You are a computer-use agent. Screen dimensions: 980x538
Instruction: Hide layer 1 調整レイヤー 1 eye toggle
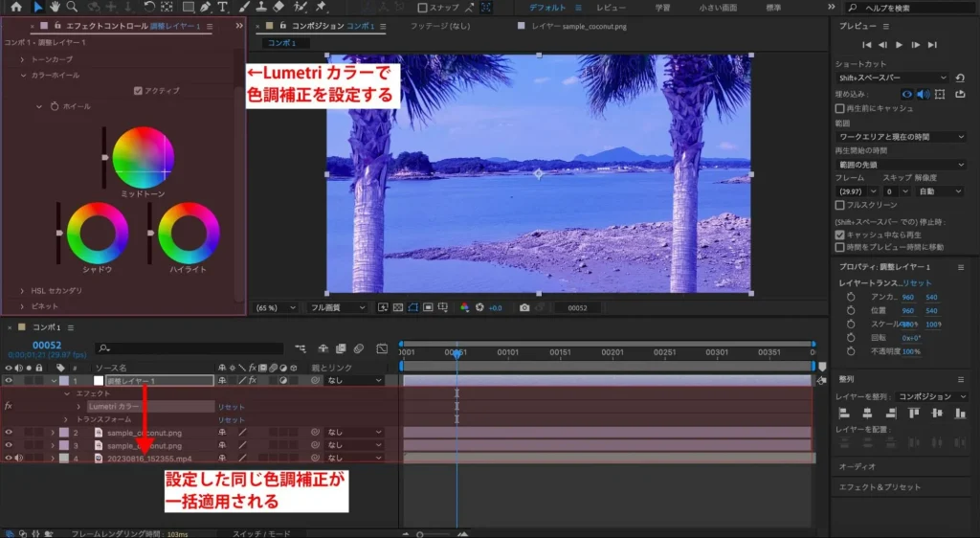pos(9,381)
